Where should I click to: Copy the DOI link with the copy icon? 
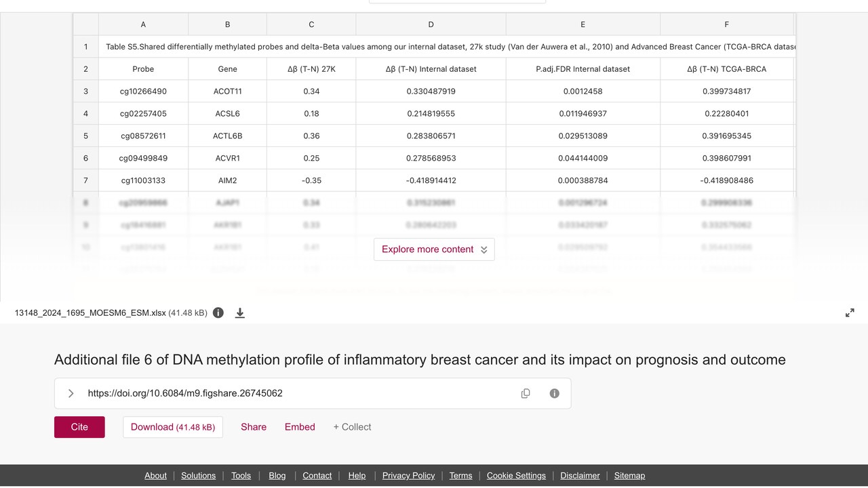click(x=526, y=393)
